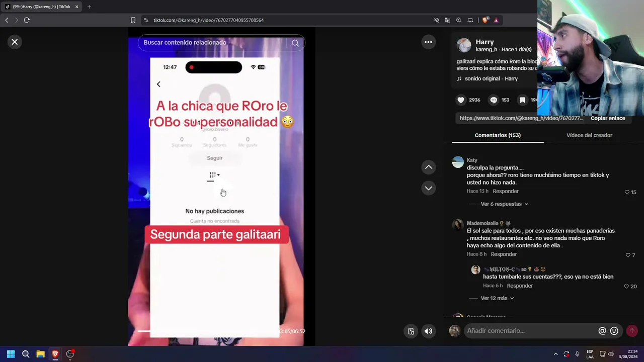The height and width of the screenshot is (362, 644).
Task: Focus the 'Buscar contenido relacionado' search field
Action: (214, 43)
